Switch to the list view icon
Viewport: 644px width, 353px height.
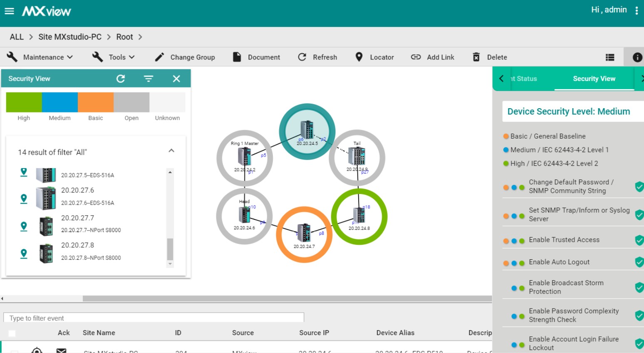(610, 57)
